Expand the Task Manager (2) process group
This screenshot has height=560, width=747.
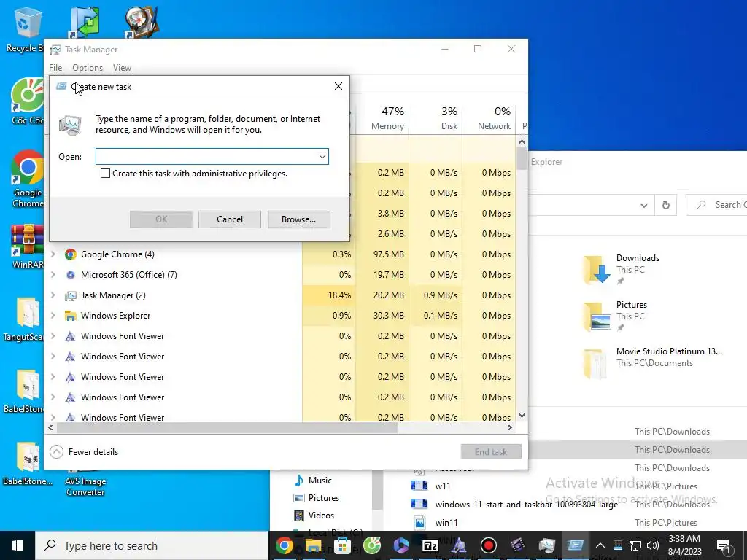coord(53,295)
